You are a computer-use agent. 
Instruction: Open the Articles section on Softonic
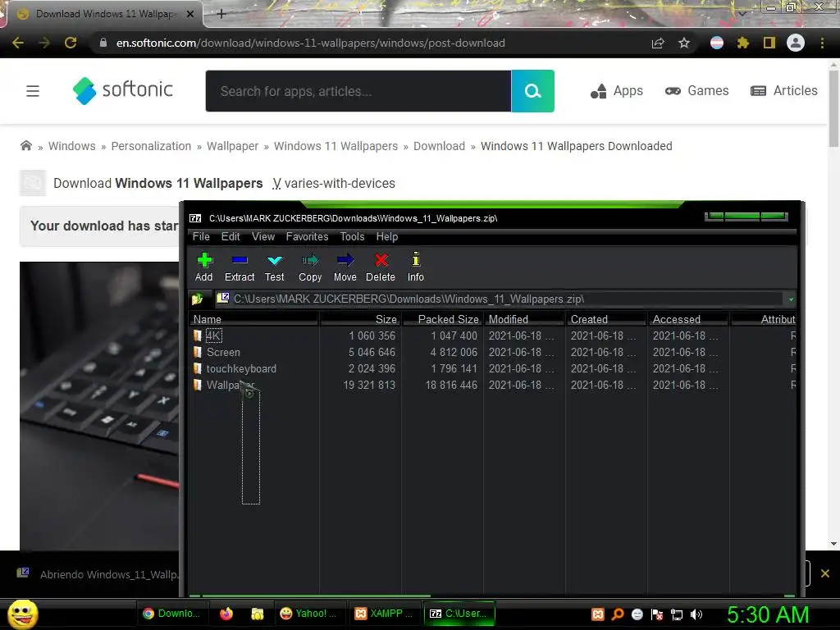783,91
